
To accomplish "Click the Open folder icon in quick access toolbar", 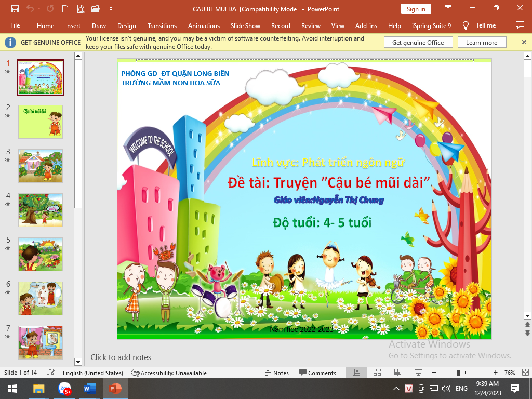I will (95, 9).
